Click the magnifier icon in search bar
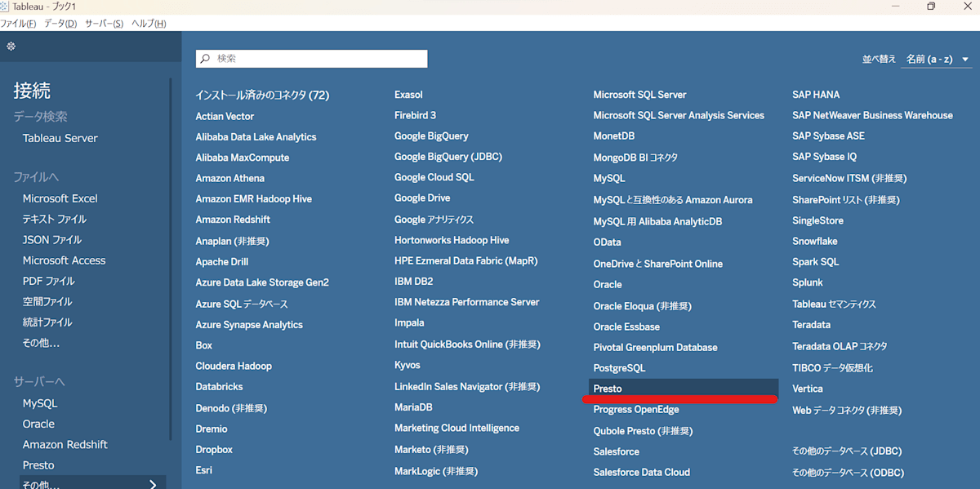The width and height of the screenshot is (980, 489). pyautogui.click(x=204, y=58)
